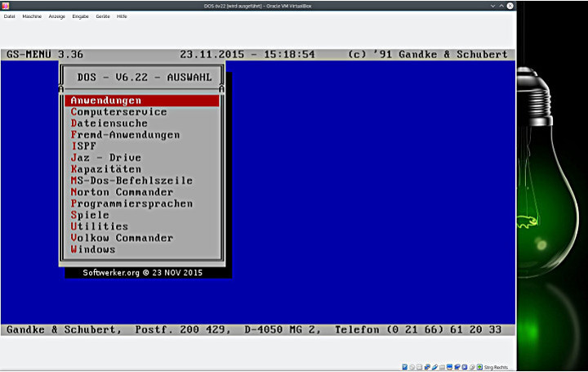
Task: Open the Anzeige menu
Action: tap(56, 16)
